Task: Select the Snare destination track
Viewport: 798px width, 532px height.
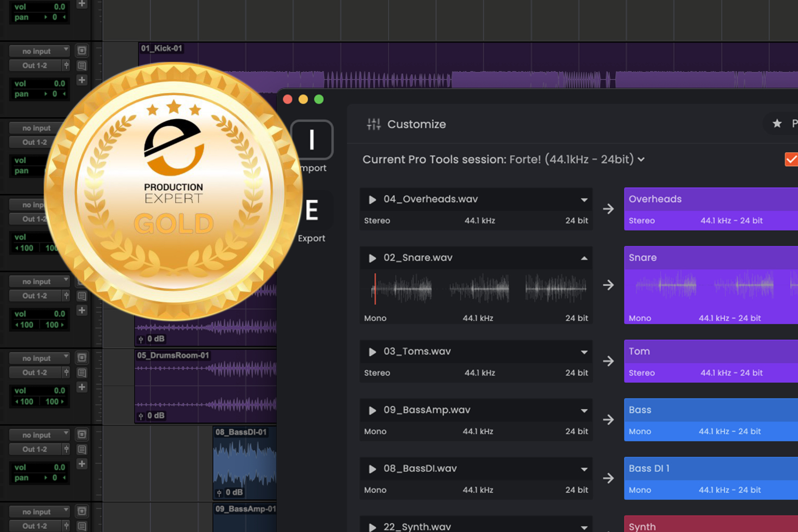Action: pyautogui.click(x=711, y=285)
